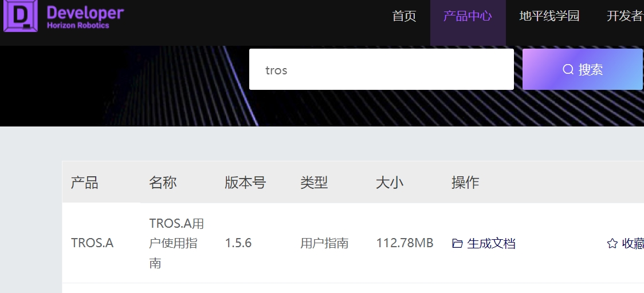Focus the search box containing "tros"
The image size is (644, 293).
pyautogui.click(x=381, y=70)
